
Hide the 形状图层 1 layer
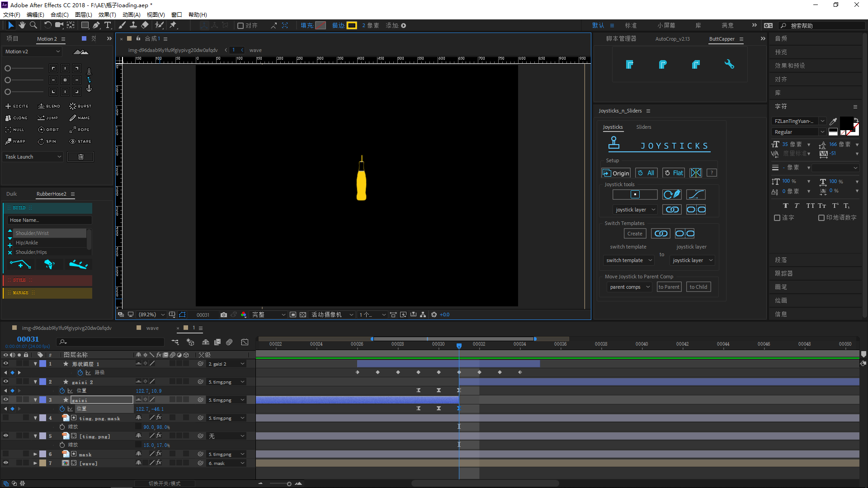[6, 363]
